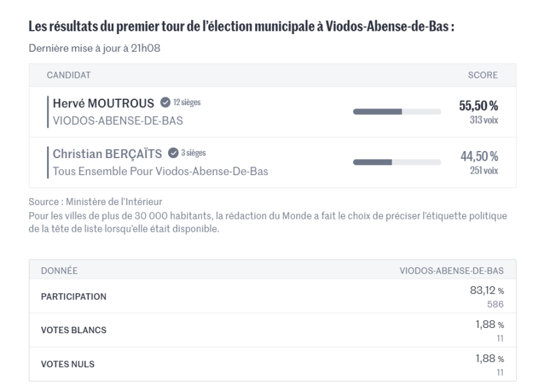
Task: Select the VOTES BLANCS row label
Action: point(73,330)
